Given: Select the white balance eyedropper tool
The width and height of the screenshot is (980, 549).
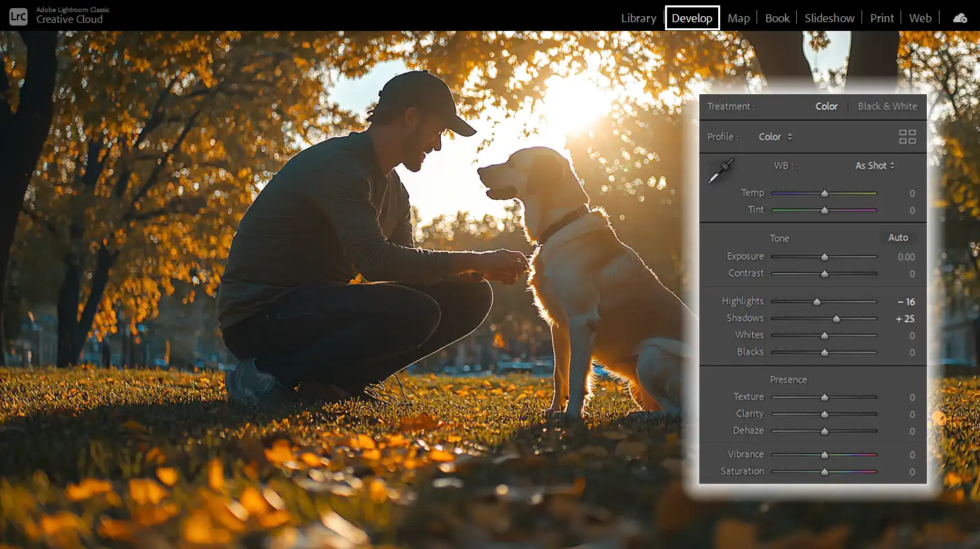Looking at the screenshot, I should (721, 170).
